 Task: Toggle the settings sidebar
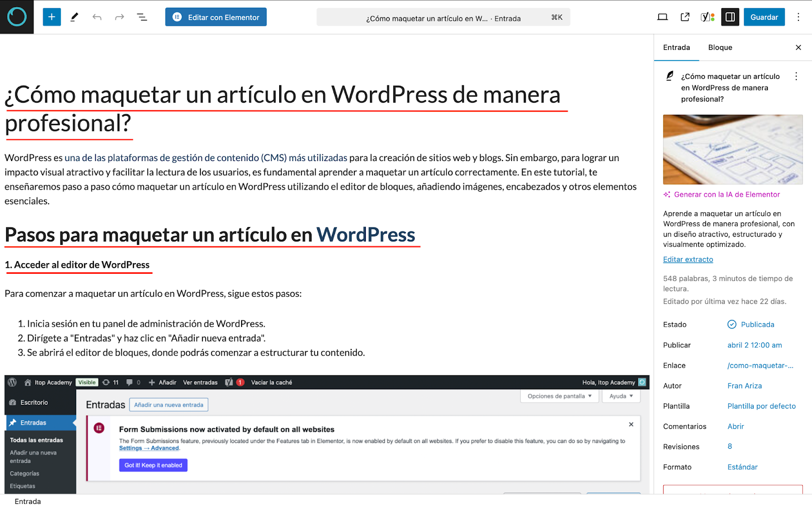coord(730,17)
